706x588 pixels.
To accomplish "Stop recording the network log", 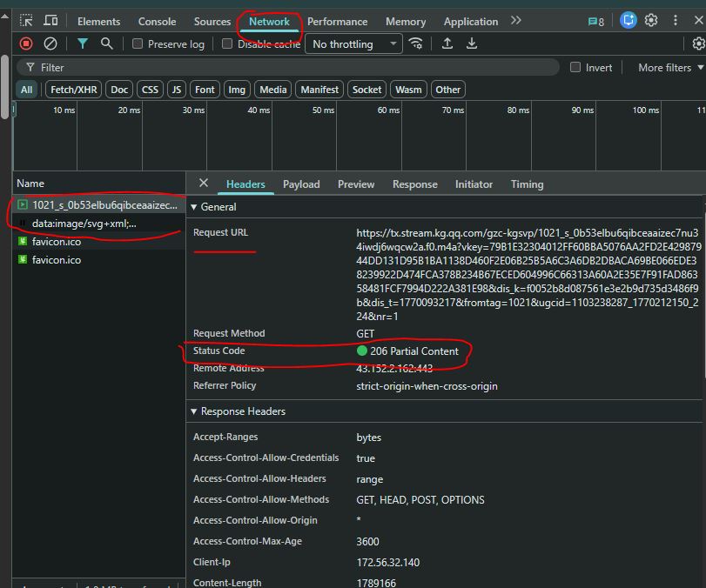I will tap(26, 43).
